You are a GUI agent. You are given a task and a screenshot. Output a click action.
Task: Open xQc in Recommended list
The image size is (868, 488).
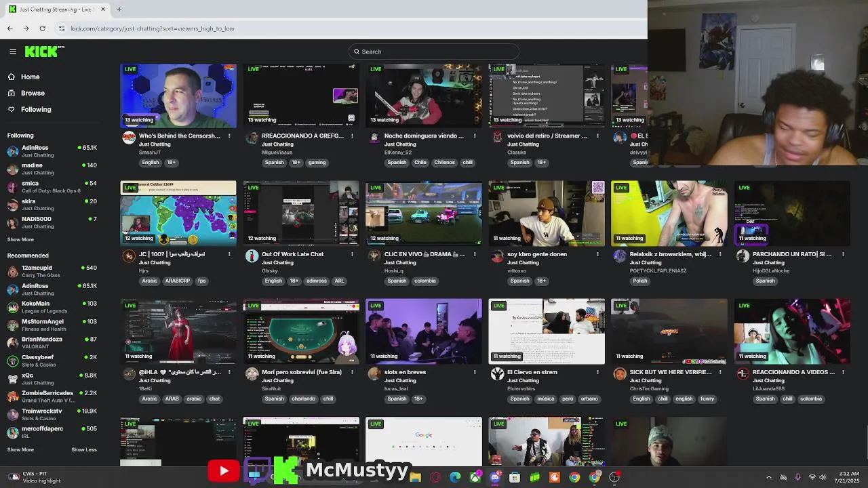tap(52, 378)
